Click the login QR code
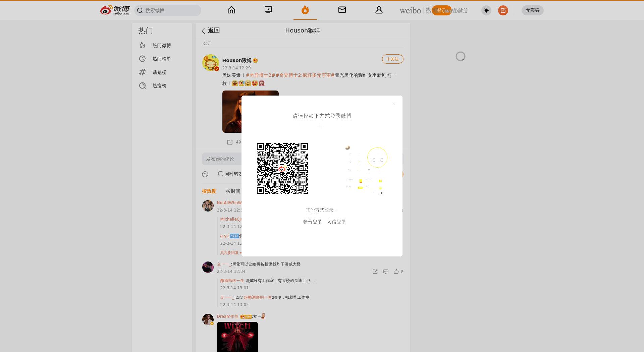This screenshot has height=352, width=644. (282, 169)
